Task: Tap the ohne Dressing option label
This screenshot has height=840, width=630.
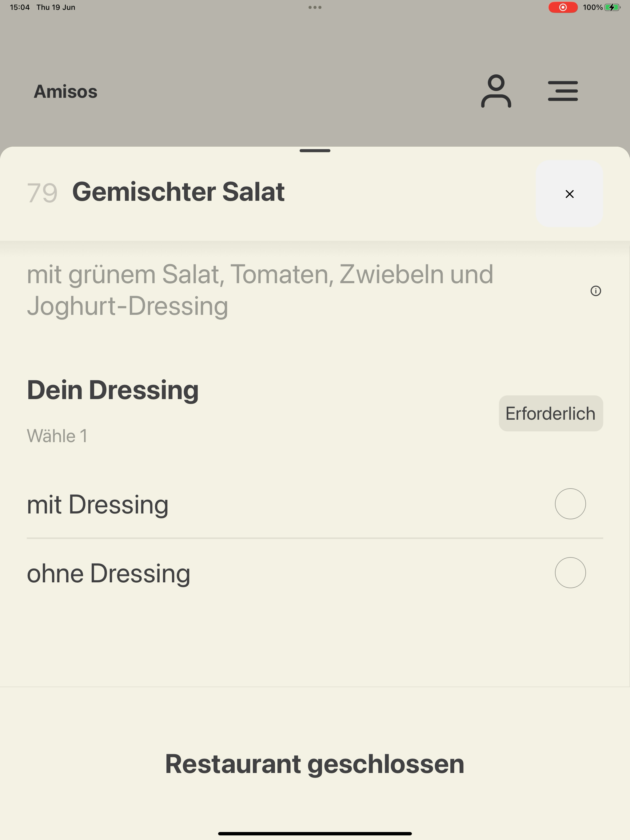Action: click(109, 573)
